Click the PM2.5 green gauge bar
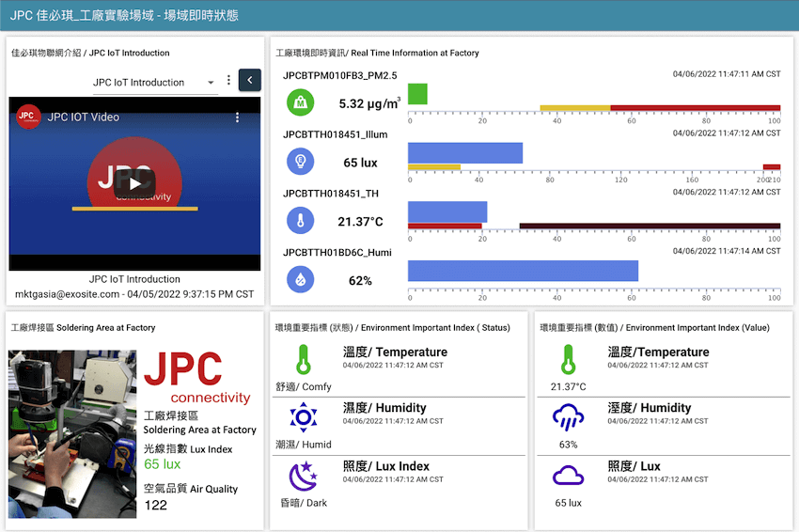This screenshot has height=532, width=799. (x=417, y=94)
